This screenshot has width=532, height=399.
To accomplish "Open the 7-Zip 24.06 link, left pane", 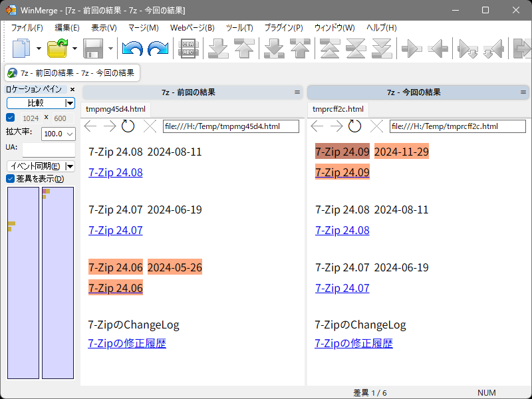I will [115, 288].
